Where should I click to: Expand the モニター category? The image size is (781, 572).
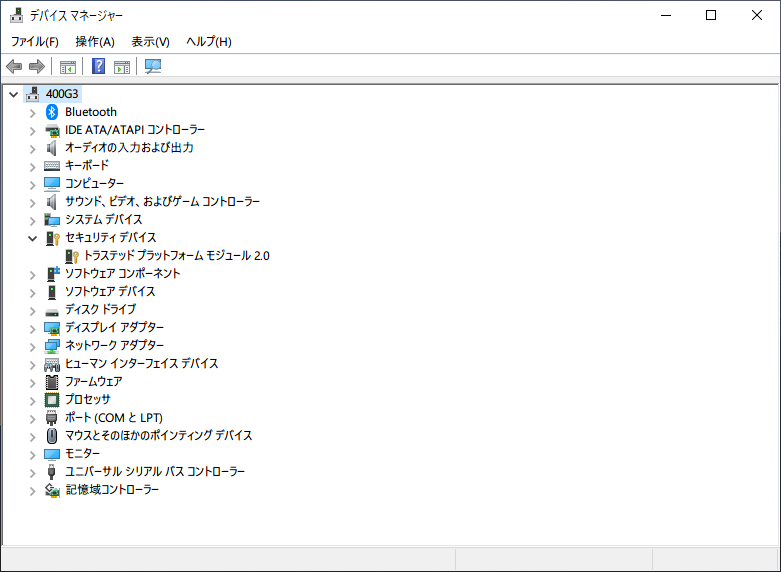pos(33,455)
